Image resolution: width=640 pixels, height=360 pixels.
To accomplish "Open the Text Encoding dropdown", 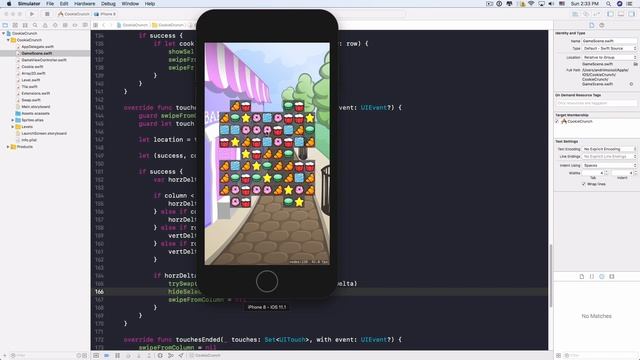I will pos(609,149).
